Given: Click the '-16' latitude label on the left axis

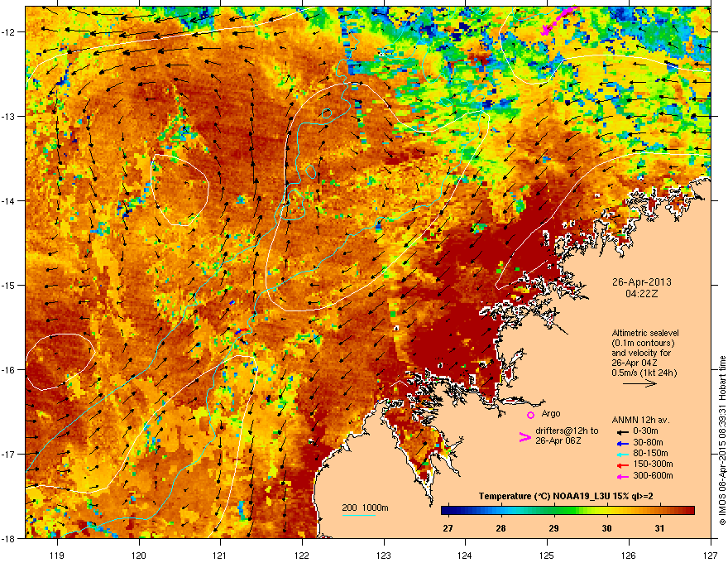Looking at the screenshot, I should tap(9, 369).
